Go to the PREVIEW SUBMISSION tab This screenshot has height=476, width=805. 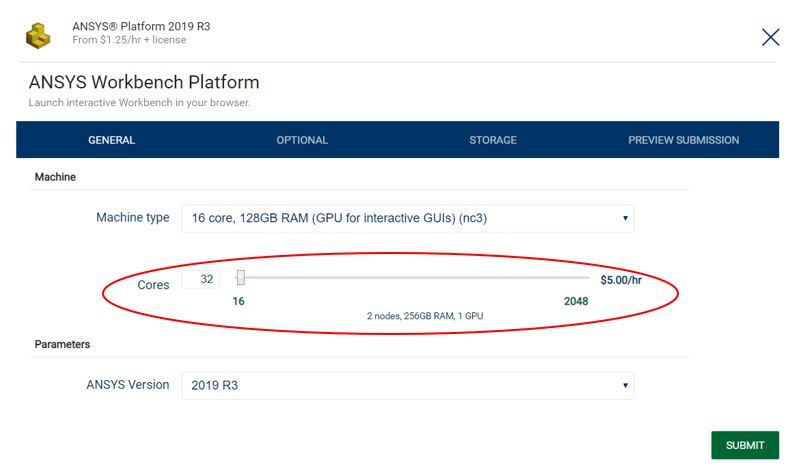pos(683,140)
